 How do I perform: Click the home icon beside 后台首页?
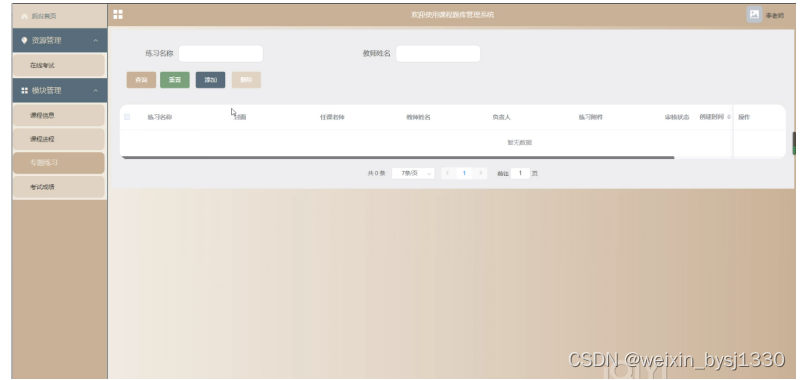(24, 16)
